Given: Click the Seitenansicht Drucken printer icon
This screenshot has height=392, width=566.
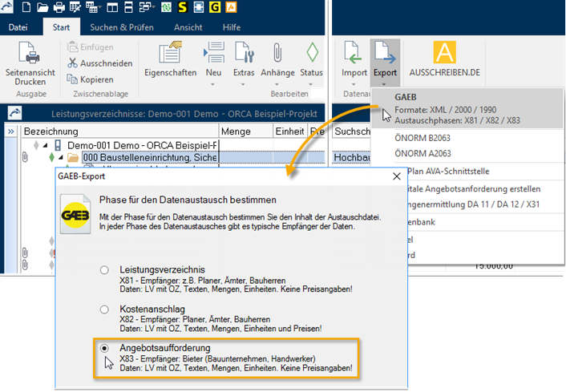Looking at the screenshot, I should click(31, 56).
